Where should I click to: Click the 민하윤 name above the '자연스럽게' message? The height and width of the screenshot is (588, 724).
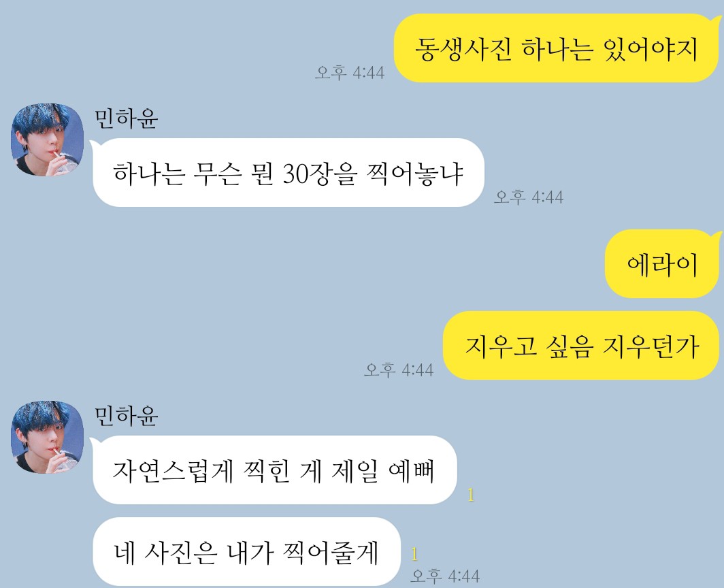127,416
